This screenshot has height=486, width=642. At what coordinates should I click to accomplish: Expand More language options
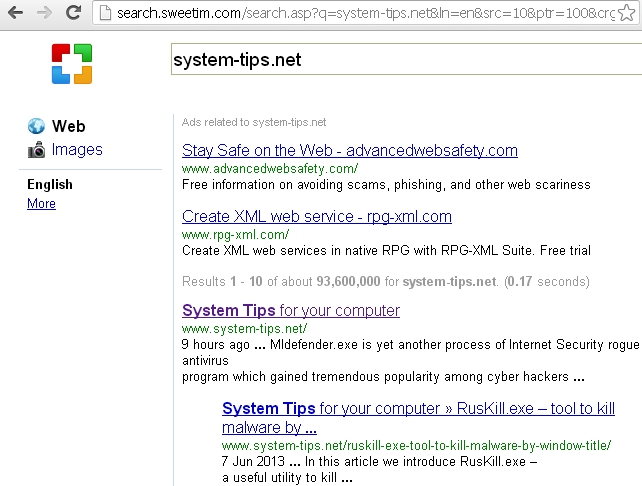pyautogui.click(x=41, y=204)
